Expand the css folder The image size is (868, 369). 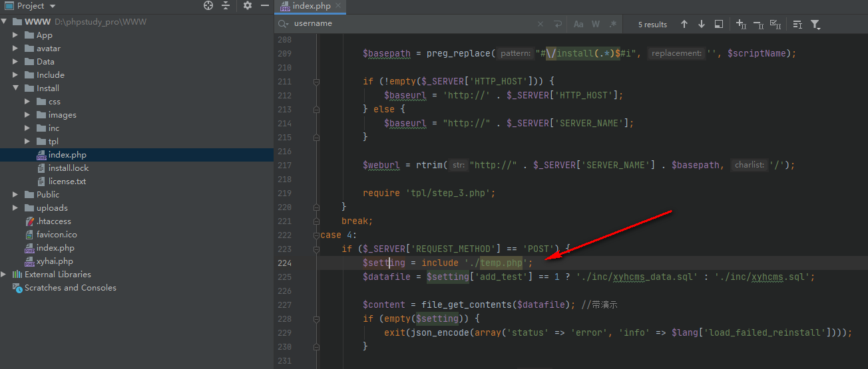pos(27,102)
